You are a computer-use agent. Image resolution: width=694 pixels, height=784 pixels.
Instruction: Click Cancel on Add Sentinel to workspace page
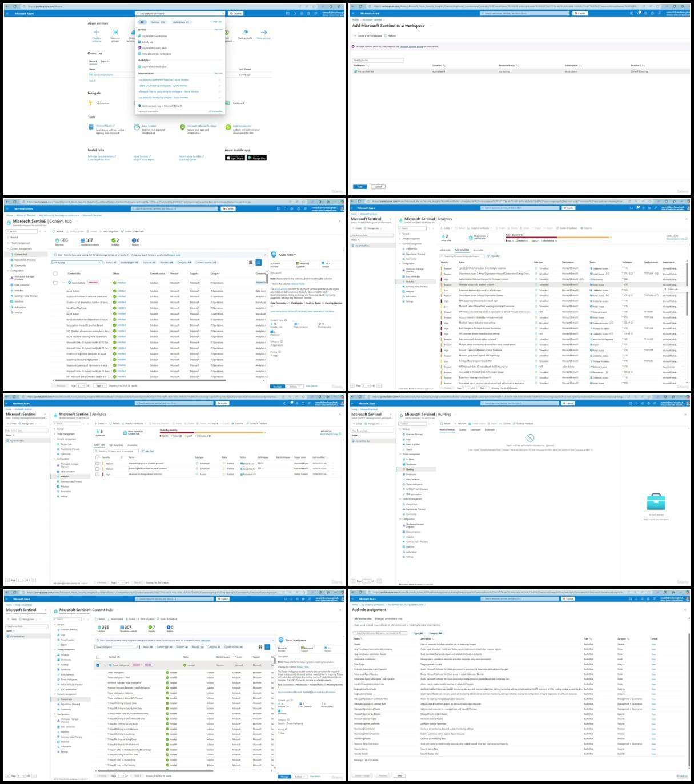coord(378,187)
